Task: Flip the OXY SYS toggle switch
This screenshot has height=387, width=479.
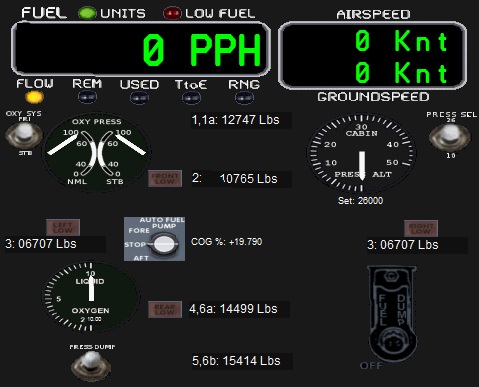Action: [24, 135]
